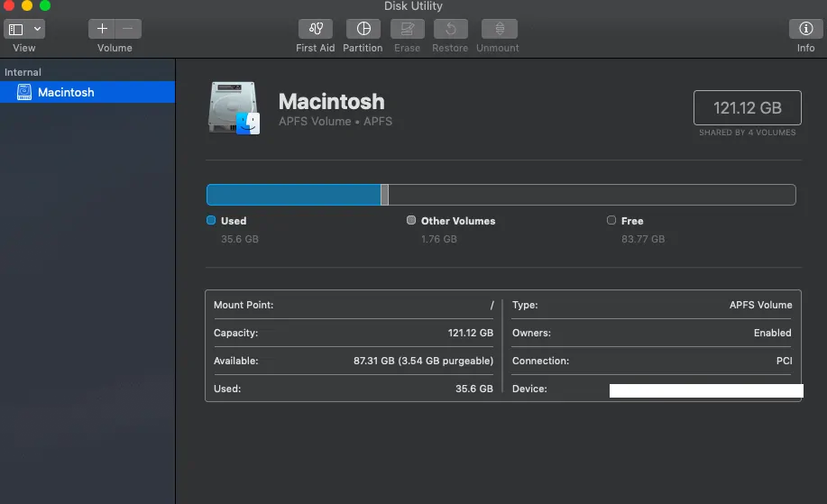Add a new volume with plus button
Viewport: 827px width, 504px height.
click(102, 29)
